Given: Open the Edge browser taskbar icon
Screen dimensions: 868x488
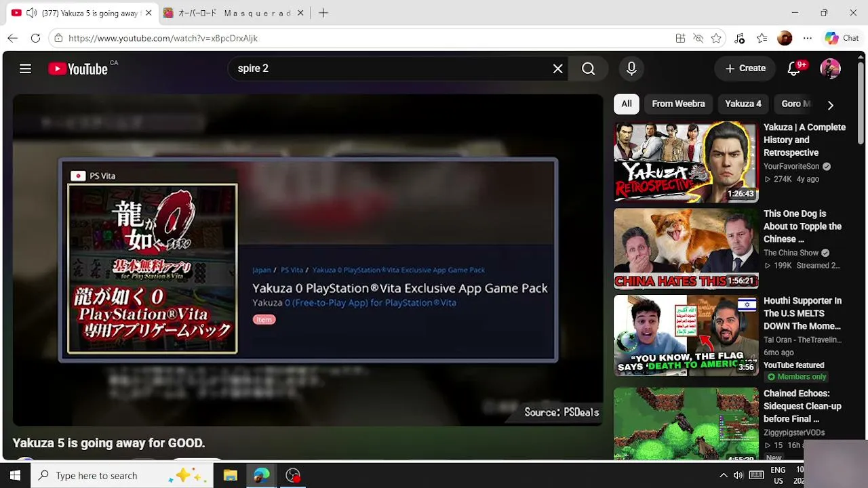Looking at the screenshot, I should click(x=261, y=476).
